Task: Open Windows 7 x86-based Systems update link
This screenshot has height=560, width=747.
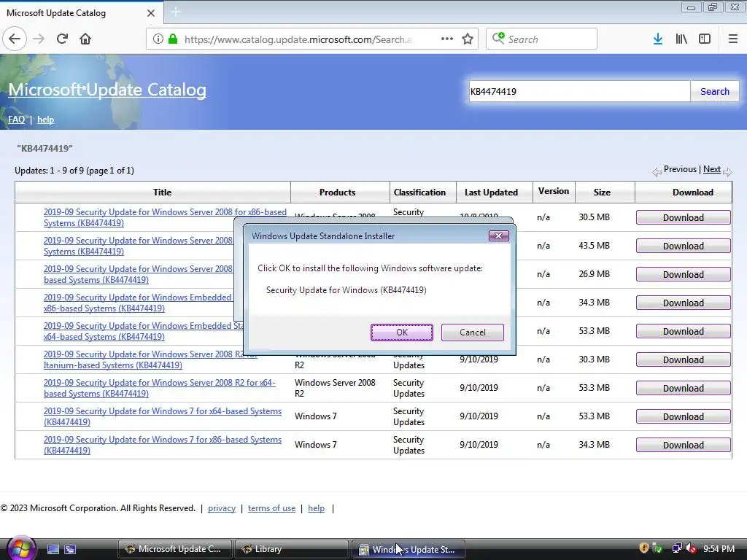Action: (x=163, y=445)
